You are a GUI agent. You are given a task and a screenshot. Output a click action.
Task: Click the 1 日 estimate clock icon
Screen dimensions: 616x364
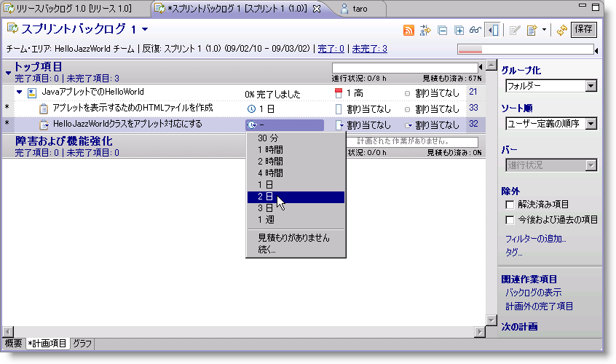(x=251, y=108)
